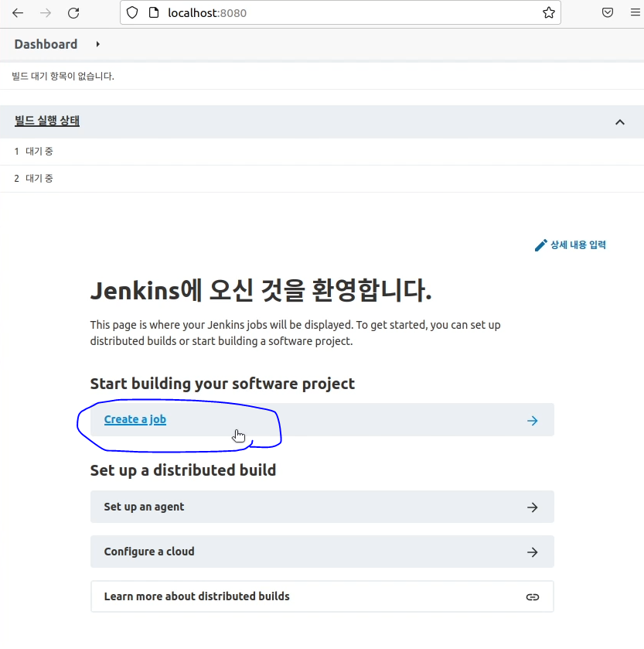Click the page info document icon
This screenshot has height=649, width=644.
pos(153,13)
